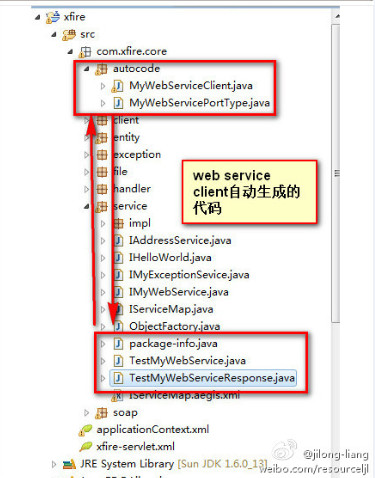The width and height of the screenshot is (375, 478).
Task: Click the JRE System Library icon
Action: coord(69,464)
